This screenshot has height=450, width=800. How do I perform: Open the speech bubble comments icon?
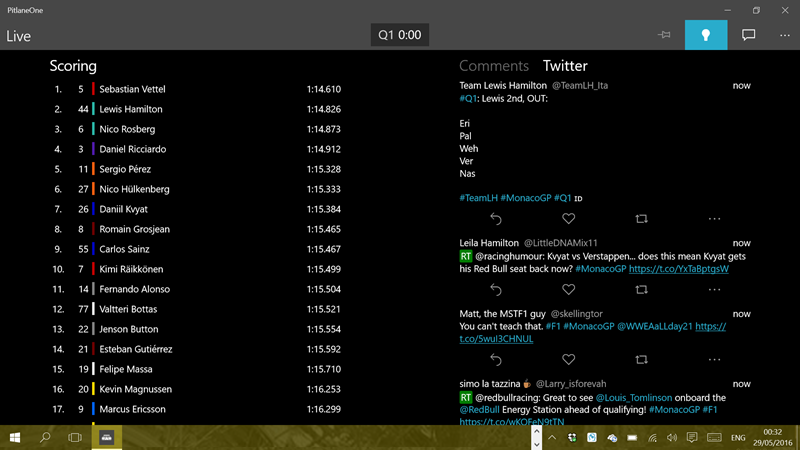tap(748, 35)
